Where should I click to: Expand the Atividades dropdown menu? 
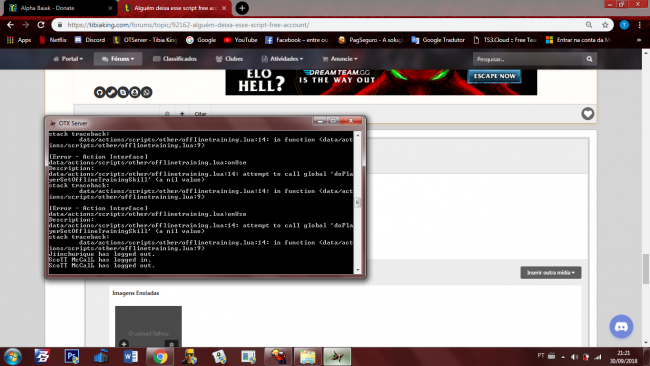pyautogui.click(x=282, y=59)
